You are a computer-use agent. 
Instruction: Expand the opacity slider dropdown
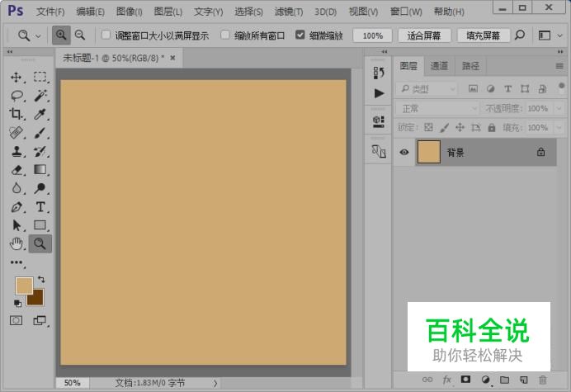[x=559, y=109]
